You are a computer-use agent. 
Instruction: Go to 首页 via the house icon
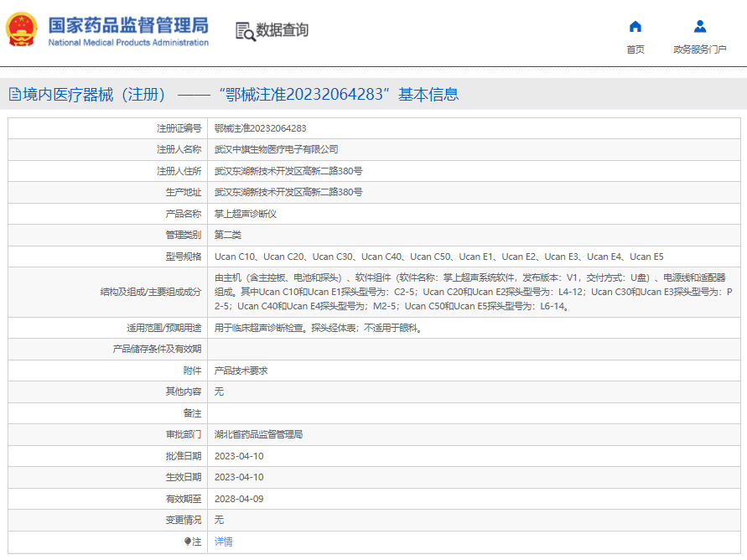[x=635, y=26]
